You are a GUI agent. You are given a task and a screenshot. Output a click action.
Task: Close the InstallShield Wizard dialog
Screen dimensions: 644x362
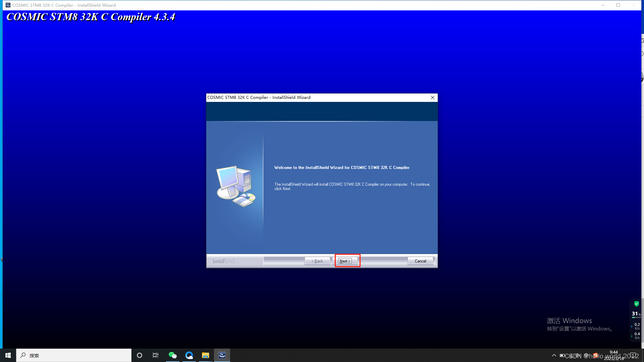[x=433, y=98]
